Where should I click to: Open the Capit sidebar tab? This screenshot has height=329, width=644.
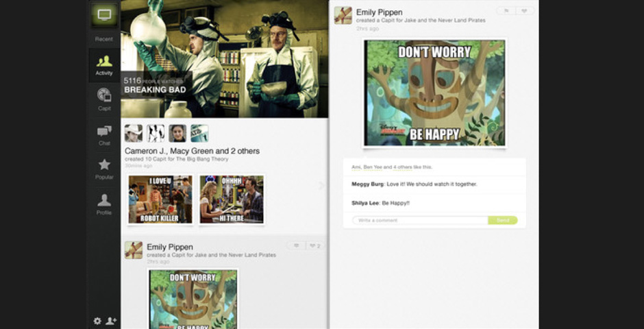tap(104, 99)
